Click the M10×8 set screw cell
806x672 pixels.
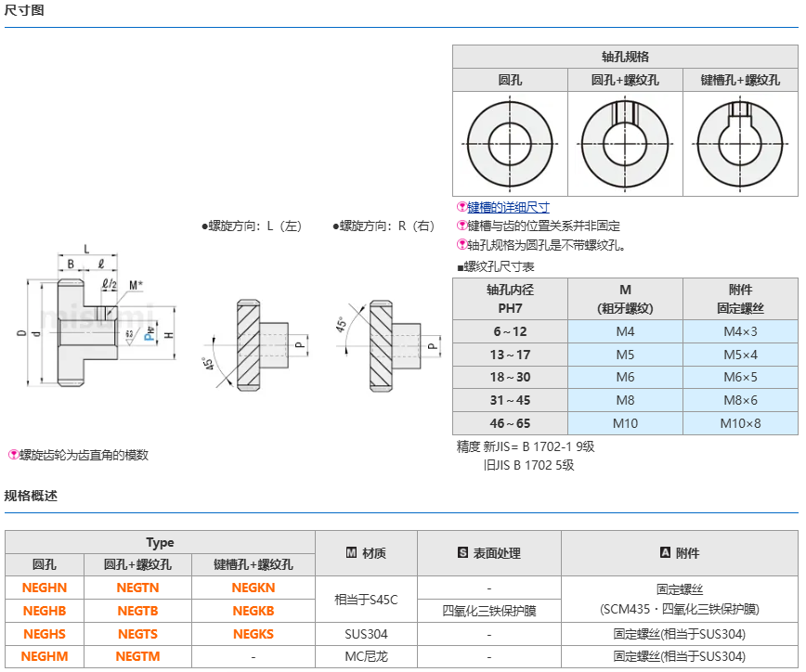tap(740, 423)
